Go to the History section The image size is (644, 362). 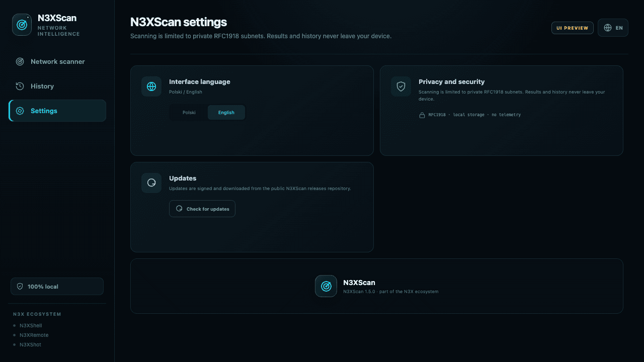pyautogui.click(x=57, y=86)
